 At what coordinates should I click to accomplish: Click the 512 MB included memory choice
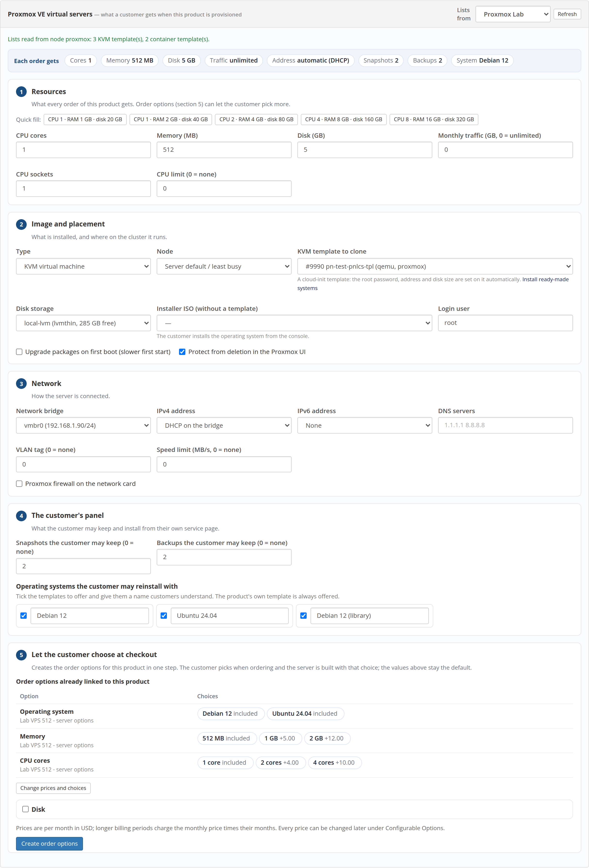click(x=227, y=738)
